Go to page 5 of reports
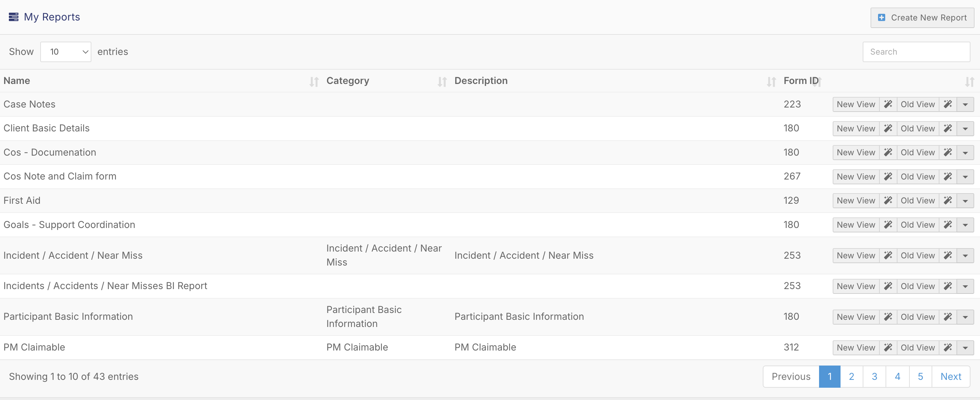Viewport: 980px width, 400px height. tap(920, 377)
